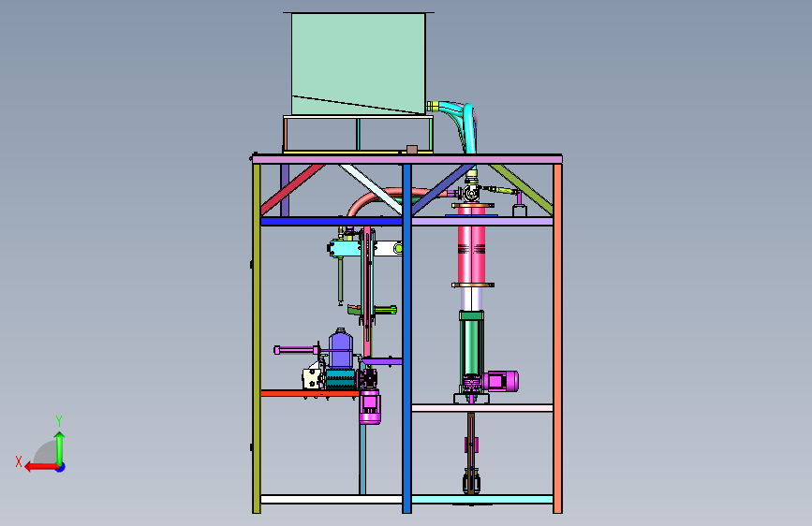Select the white diagonal brace
Image resolution: width=812 pixels, height=526 pixels.
click(x=371, y=189)
